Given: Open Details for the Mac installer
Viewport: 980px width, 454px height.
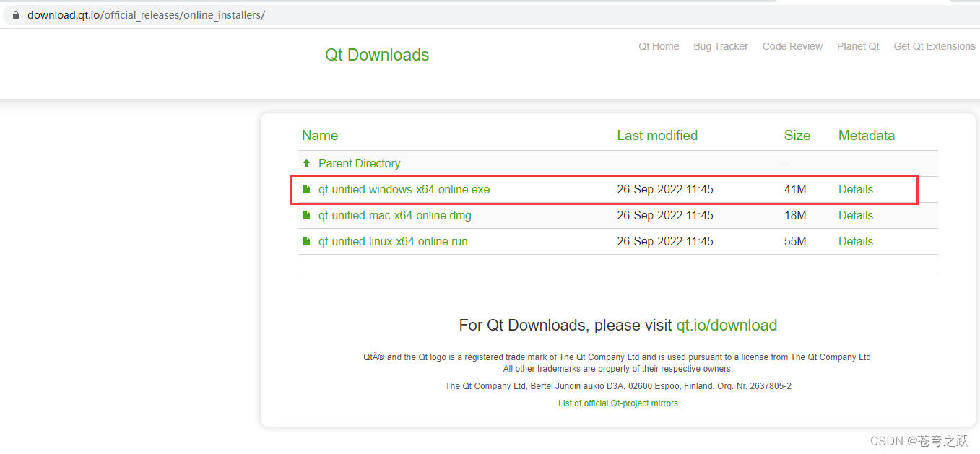Looking at the screenshot, I should pyautogui.click(x=855, y=215).
